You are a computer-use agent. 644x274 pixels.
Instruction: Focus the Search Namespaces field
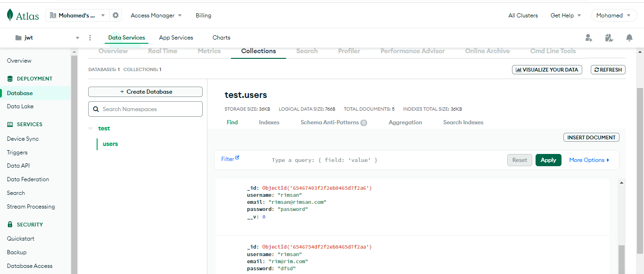(x=145, y=109)
